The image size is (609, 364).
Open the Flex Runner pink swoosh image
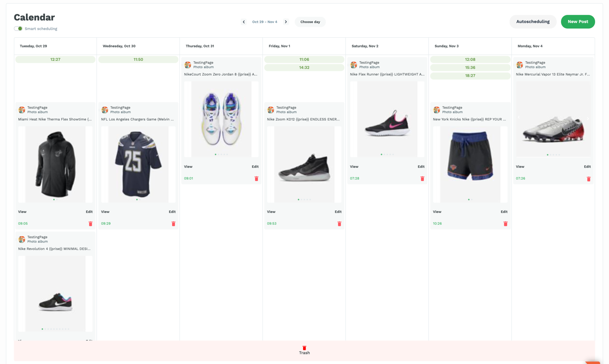point(387,119)
